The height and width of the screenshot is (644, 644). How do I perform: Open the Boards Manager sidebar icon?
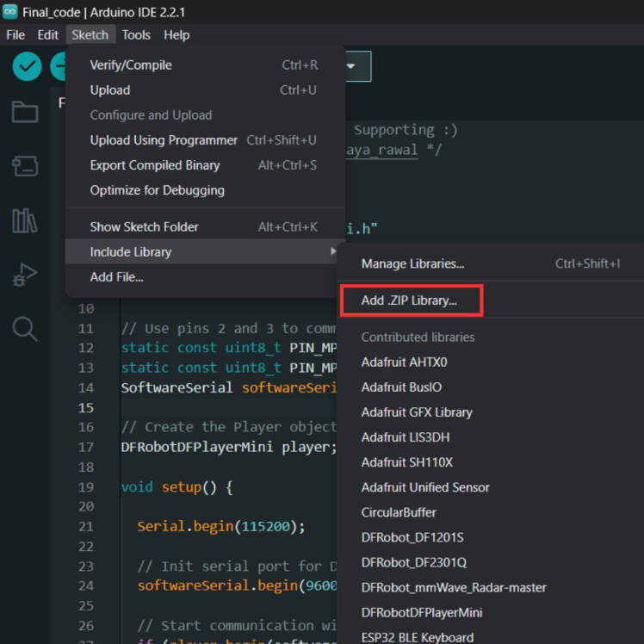[x=25, y=166]
